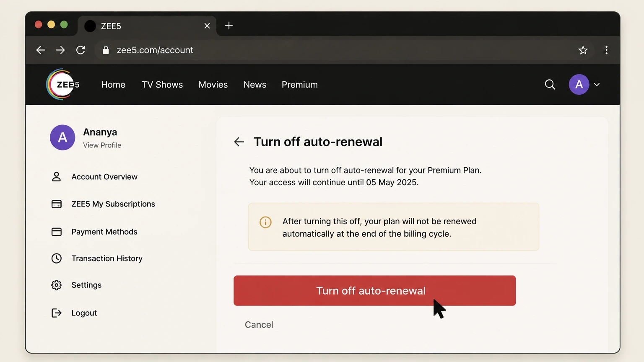Open Payment Methods
The width and height of the screenshot is (644, 362).
[x=104, y=232]
